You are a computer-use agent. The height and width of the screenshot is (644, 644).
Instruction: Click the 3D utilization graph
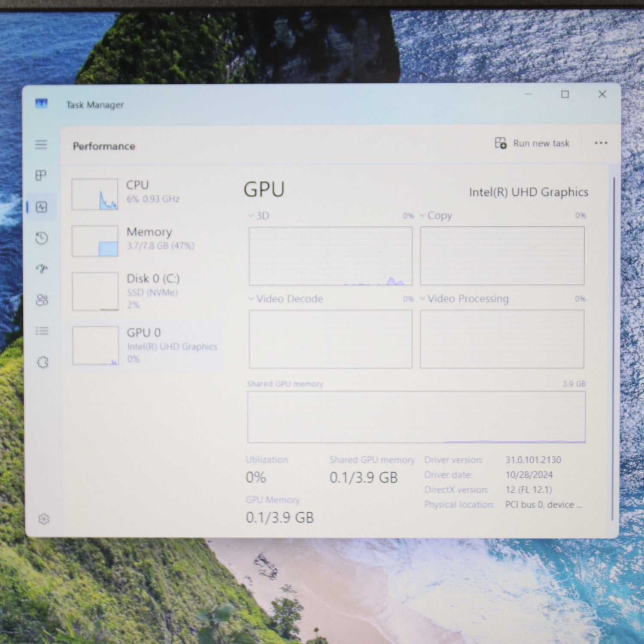(x=331, y=256)
